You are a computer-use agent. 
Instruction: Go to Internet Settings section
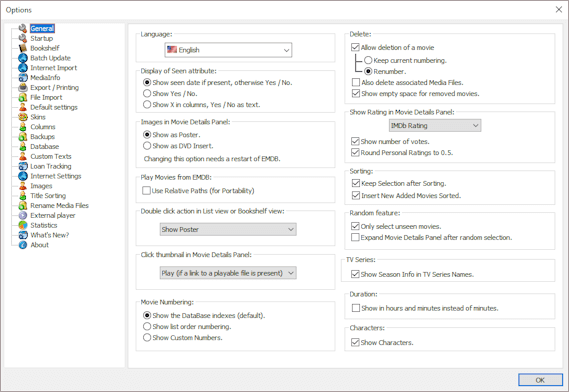(x=56, y=176)
